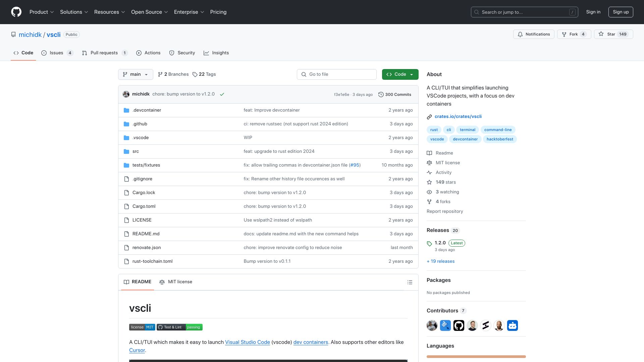Open the README outline list icon
Image resolution: width=644 pixels, height=362 pixels.
click(410, 282)
